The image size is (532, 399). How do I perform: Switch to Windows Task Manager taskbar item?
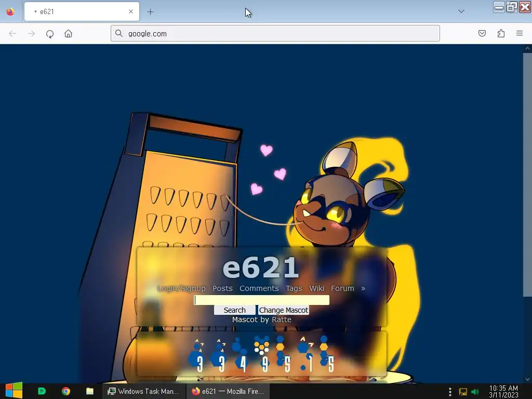pos(143,391)
